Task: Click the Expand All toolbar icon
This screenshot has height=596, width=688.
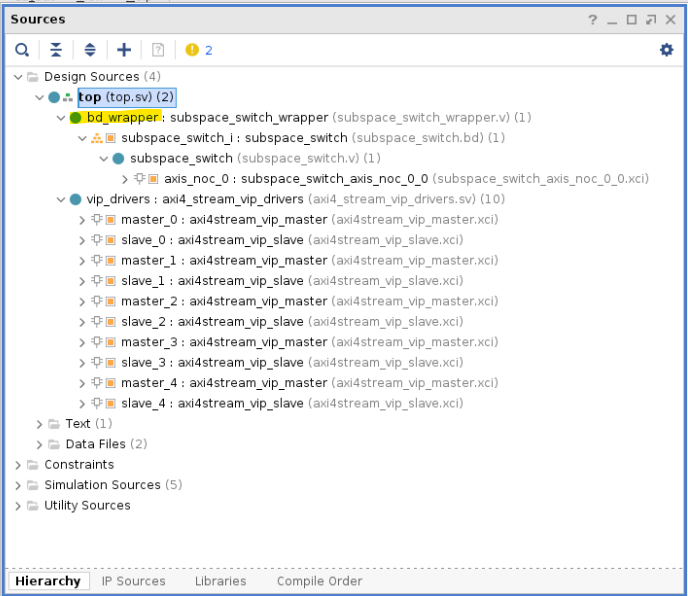Action: (90, 50)
